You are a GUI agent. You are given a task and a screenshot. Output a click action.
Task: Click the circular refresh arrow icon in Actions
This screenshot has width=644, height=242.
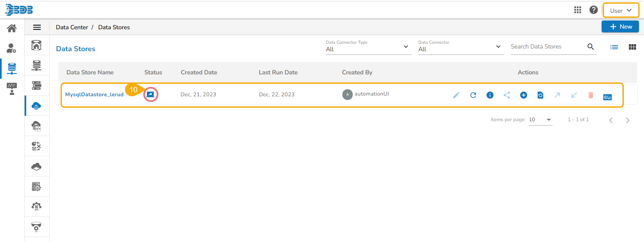point(473,95)
